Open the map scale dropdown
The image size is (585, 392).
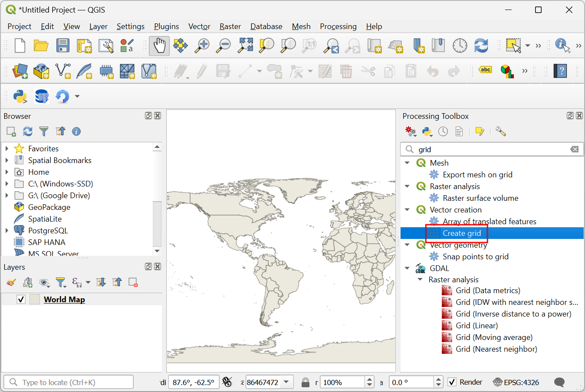(286, 382)
